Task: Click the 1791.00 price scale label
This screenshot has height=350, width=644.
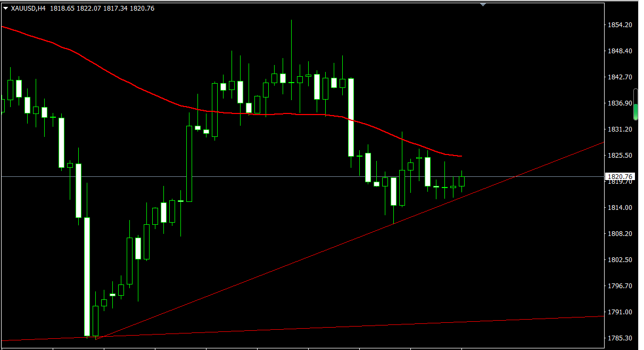Action: [x=620, y=312]
